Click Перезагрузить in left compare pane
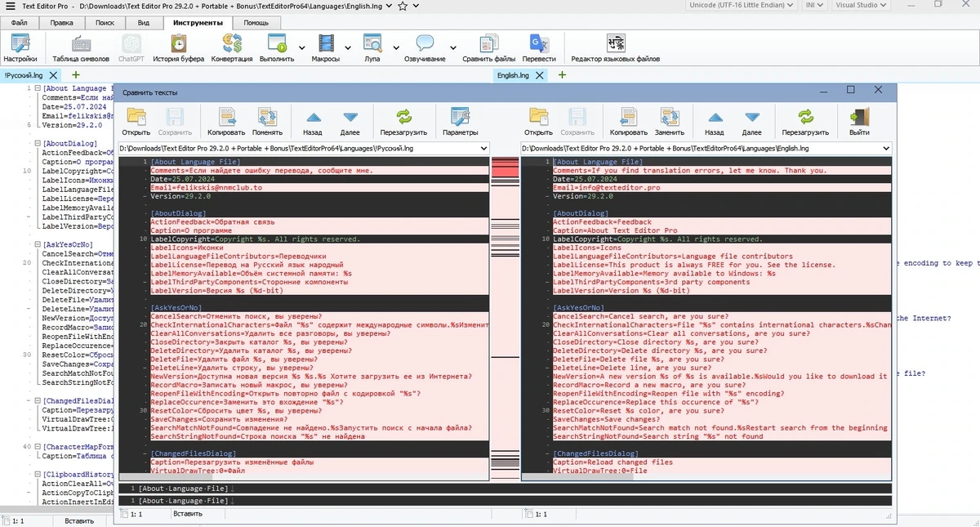This screenshot has width=980, height=527. pos(403,122)
